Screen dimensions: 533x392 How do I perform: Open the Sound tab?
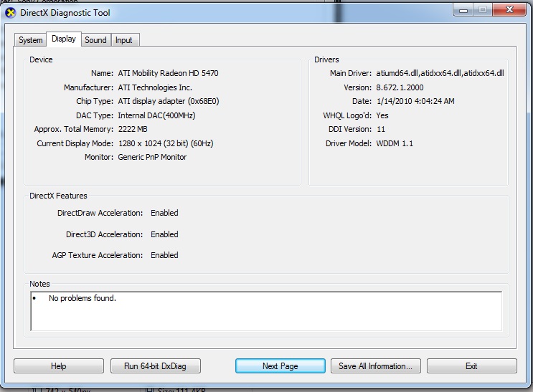(95, 40)
